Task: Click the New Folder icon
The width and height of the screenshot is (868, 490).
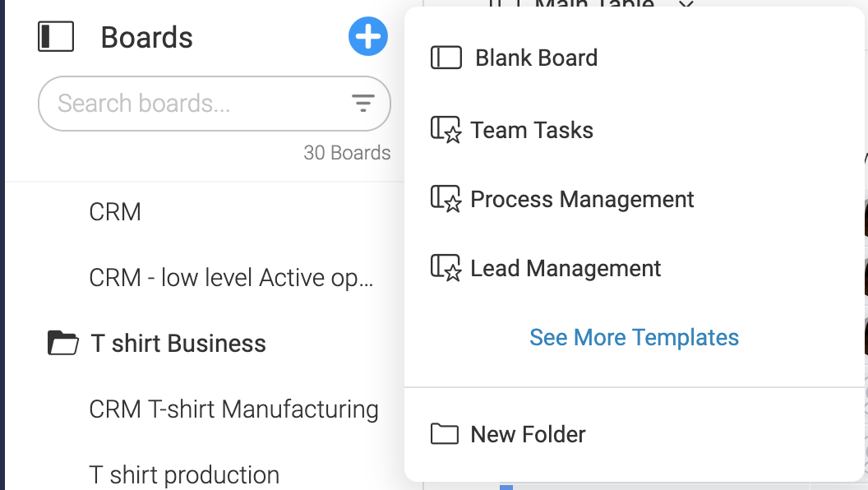Action: [x=445, y=434]
